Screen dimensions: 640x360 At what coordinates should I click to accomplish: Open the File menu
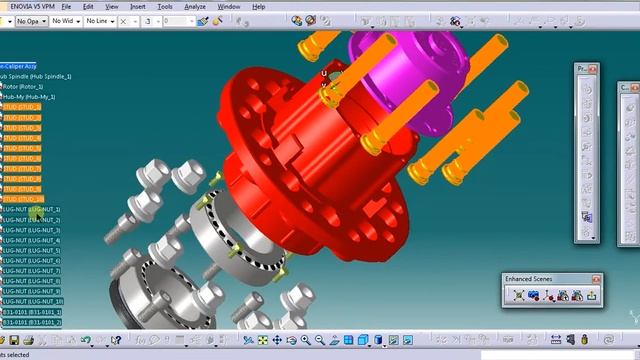(x=66, y=7)
